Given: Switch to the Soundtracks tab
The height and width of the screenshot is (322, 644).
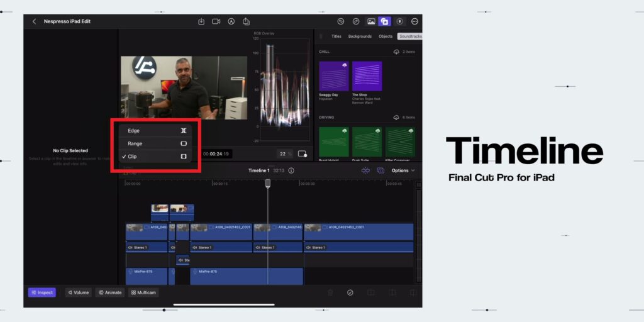Looking at the screenshot, I should coord(410,36).
